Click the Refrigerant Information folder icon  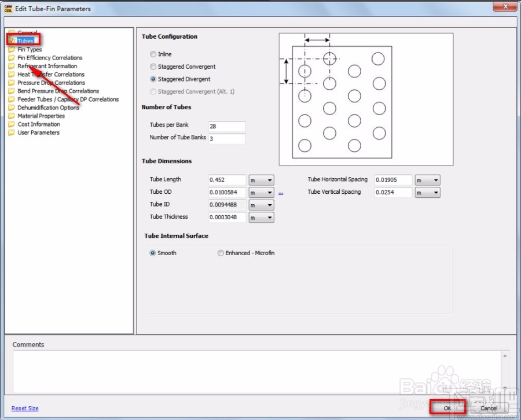coord(12,66)
